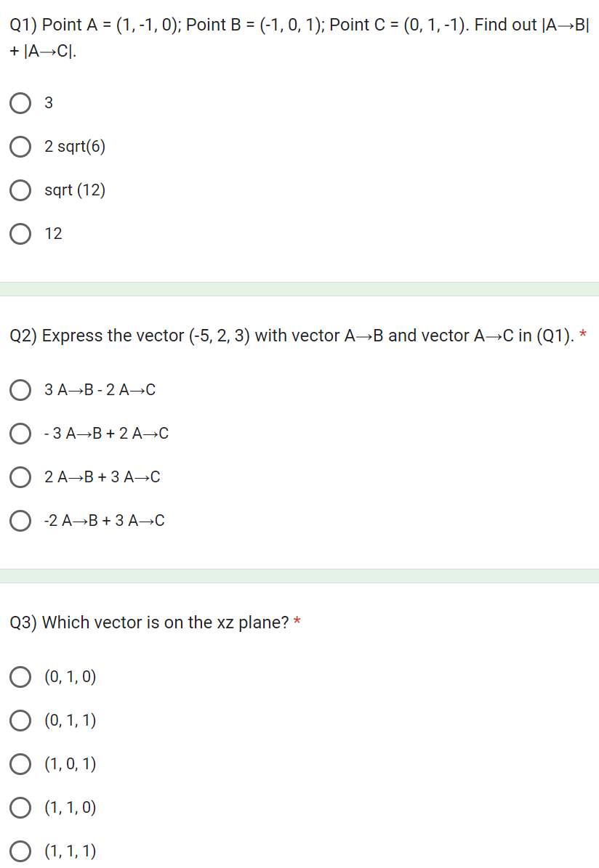Click the "(1, 1, 1)" option label text
The height and width of the screenshot is (868, 599).
[71, 851]
